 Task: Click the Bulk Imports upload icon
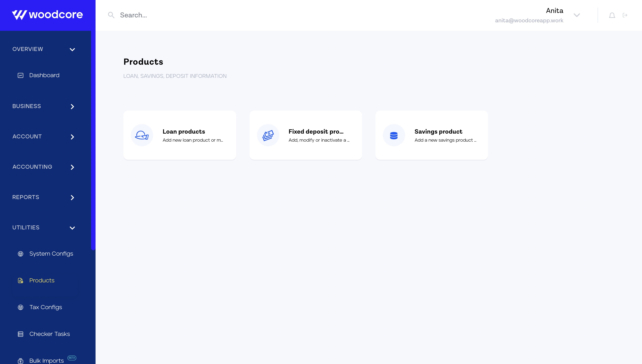tap(21, 361)
